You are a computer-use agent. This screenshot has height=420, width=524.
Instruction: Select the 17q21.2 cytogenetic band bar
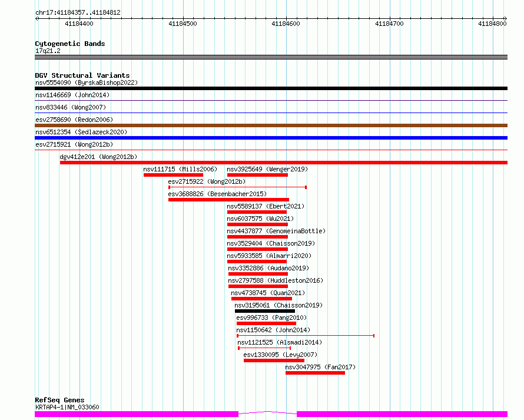point(271,57)
